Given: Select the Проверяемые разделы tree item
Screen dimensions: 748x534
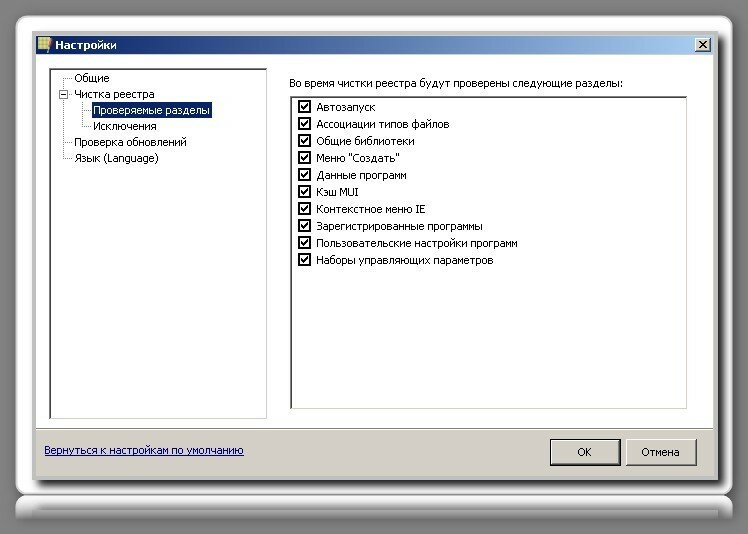Looking at the screenshot, I should tap(151, 110).
